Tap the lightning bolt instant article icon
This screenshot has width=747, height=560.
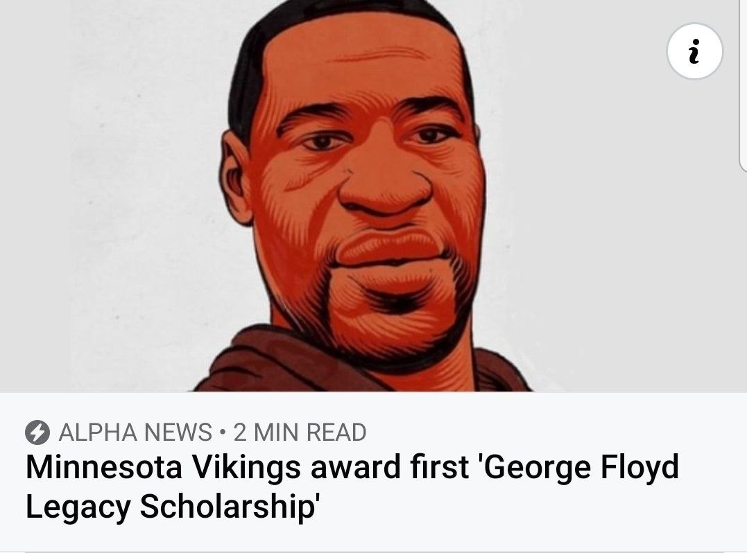pos(37,432)
